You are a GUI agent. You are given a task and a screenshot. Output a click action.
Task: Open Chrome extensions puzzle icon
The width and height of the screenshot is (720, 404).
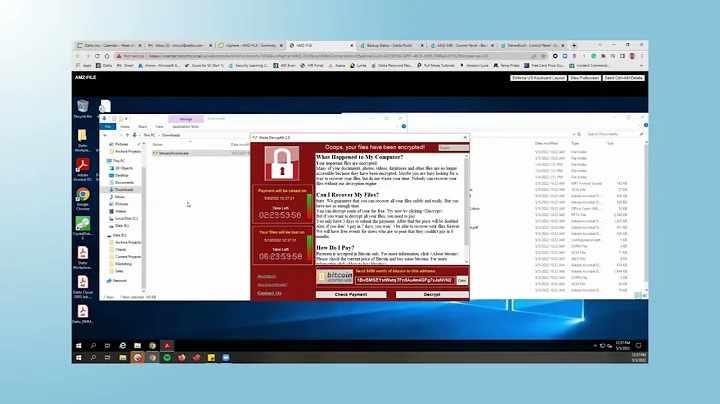[603, 56]
